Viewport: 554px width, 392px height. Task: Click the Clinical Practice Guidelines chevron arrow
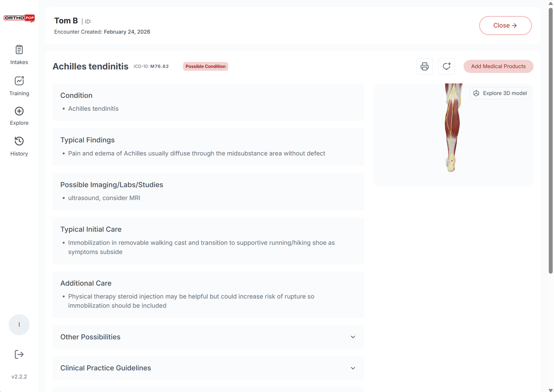353,368
